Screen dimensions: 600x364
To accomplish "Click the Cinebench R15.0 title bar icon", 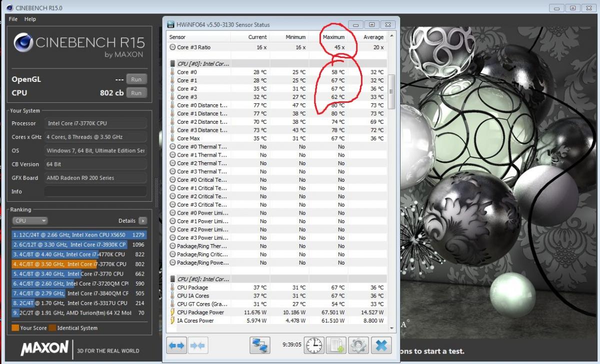I will pyautogui.click(x=10, y=8).
